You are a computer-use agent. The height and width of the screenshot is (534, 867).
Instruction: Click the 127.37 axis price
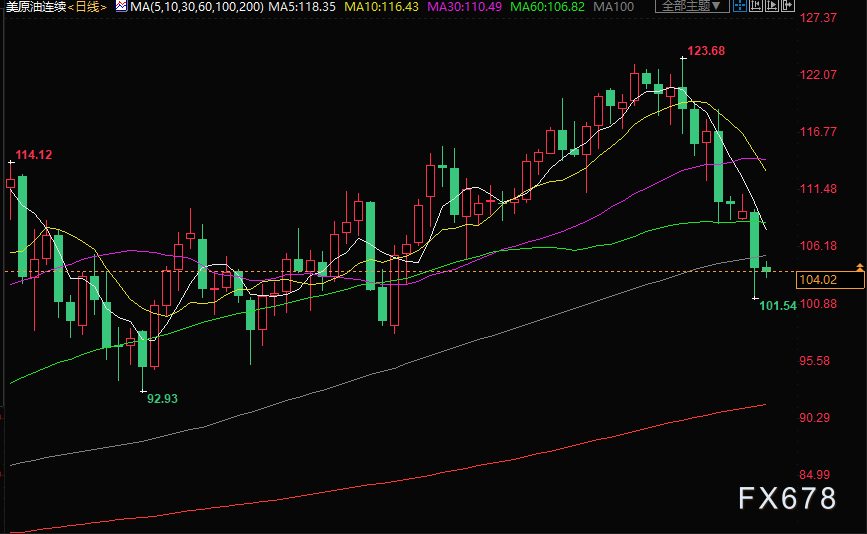pos(818,18)
